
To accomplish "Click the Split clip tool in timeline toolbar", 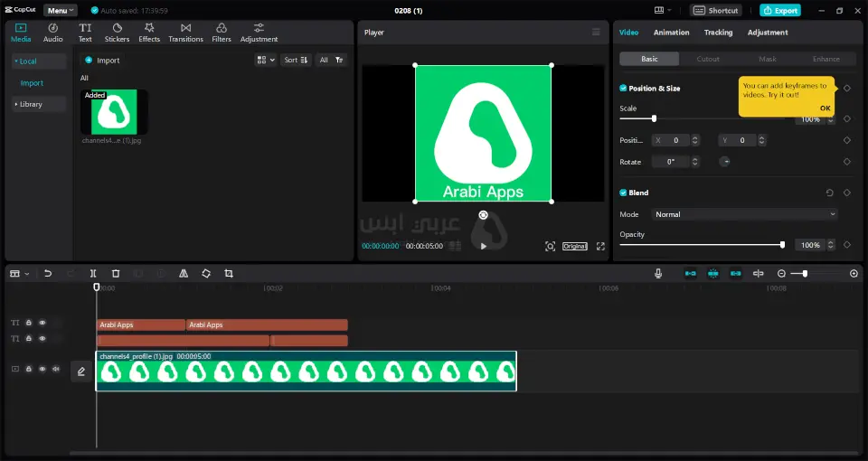I will 93,273.
